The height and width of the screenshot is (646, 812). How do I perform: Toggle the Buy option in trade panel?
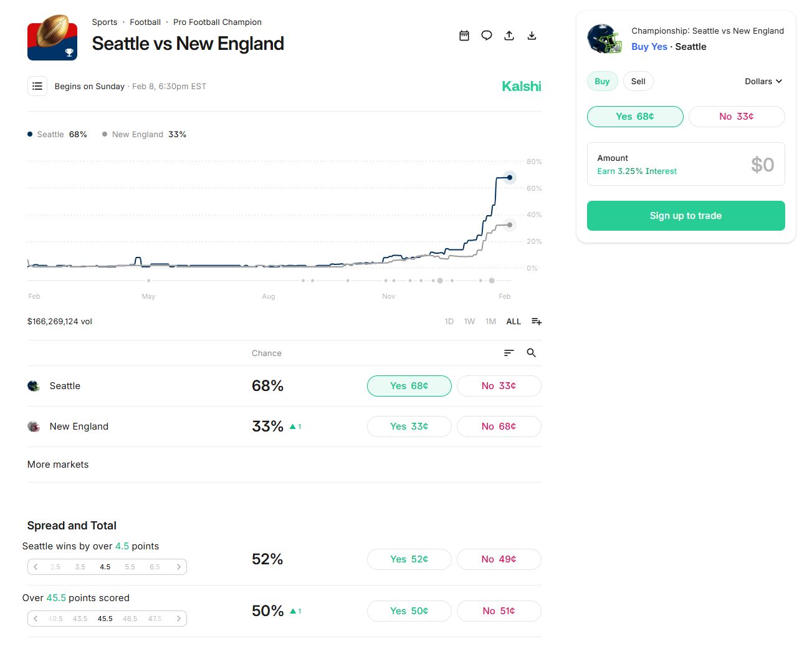click(x=602, y=81)
